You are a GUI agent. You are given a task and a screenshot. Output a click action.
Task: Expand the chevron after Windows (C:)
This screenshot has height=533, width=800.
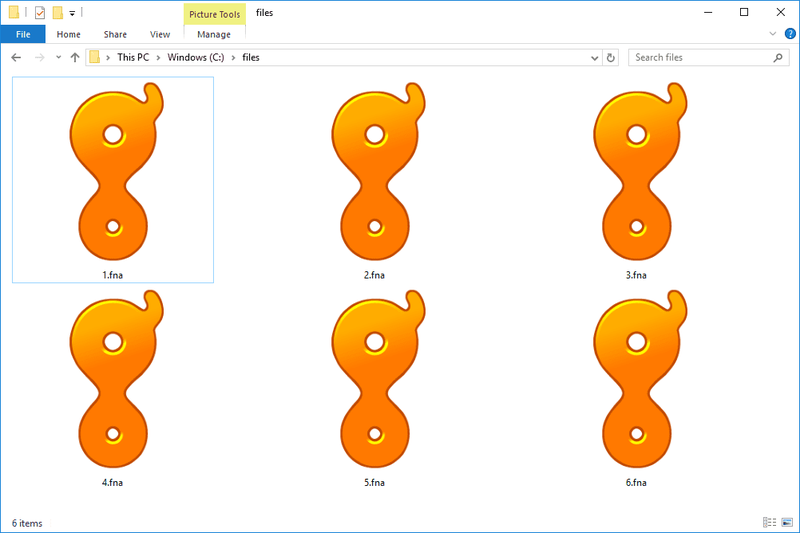click(x=233, y=58)
